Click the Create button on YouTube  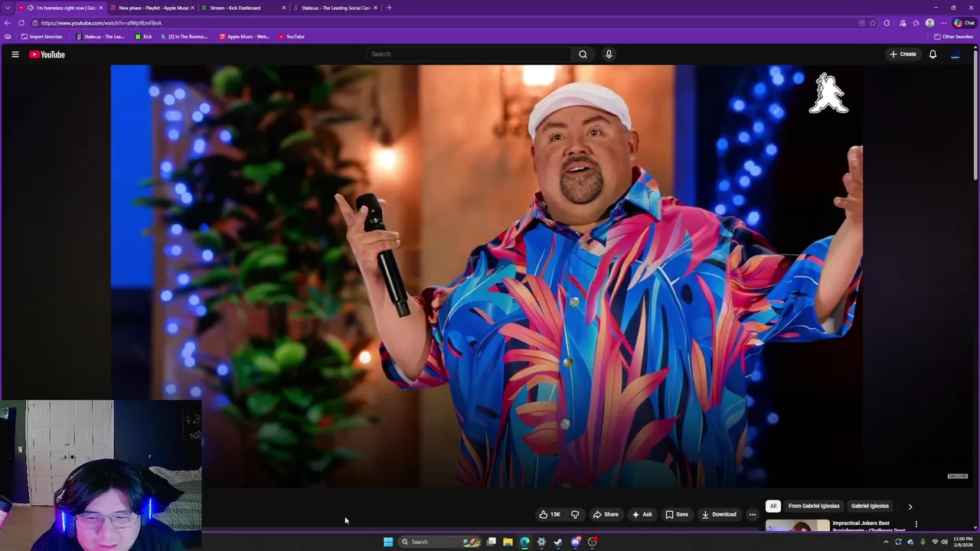point(903,54)
